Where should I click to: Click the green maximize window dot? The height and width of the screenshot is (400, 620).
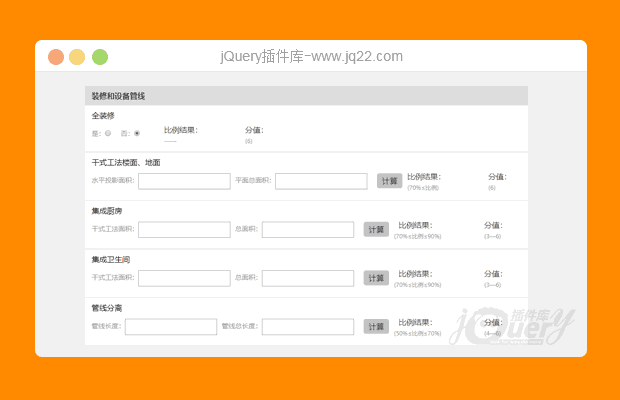[100, 57]
